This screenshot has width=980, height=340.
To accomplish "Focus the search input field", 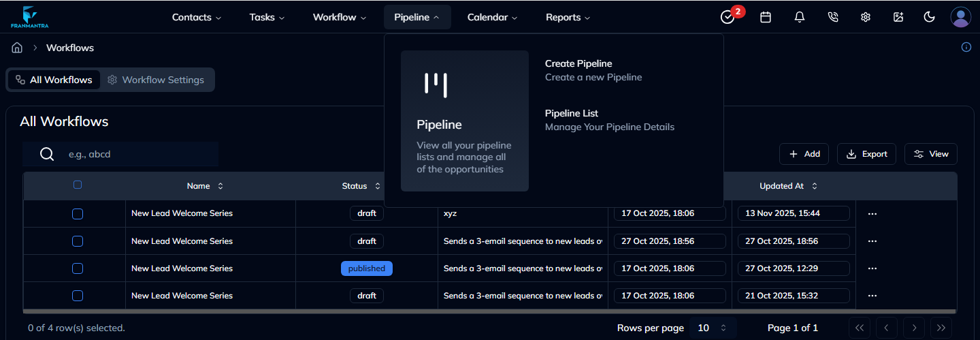I will (120, 154).
